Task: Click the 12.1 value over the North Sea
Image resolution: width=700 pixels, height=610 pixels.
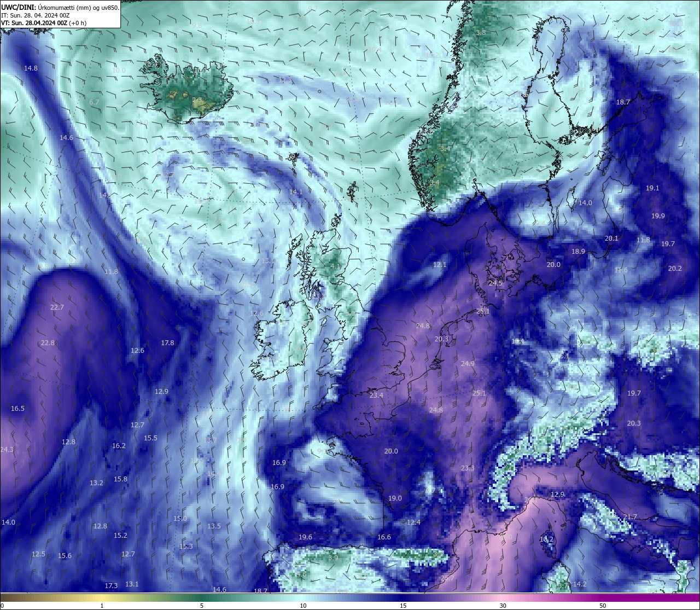Action: 440,265
